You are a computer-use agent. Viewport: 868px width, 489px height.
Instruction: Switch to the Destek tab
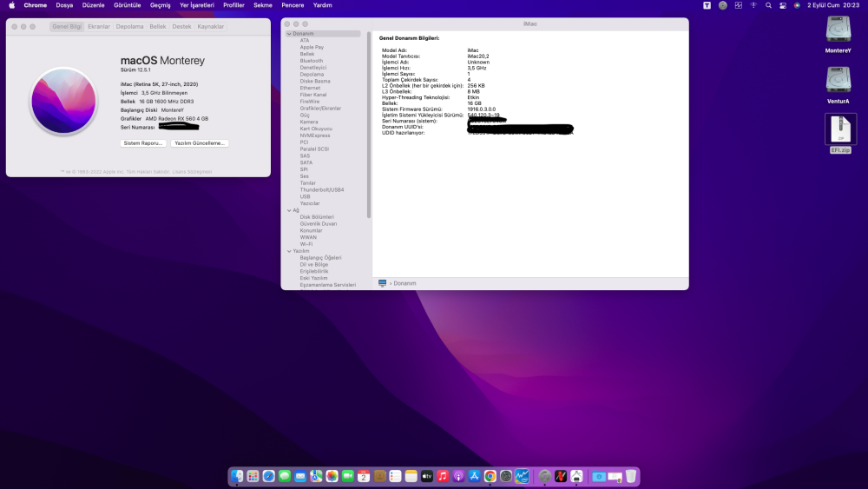click(181, 27)
